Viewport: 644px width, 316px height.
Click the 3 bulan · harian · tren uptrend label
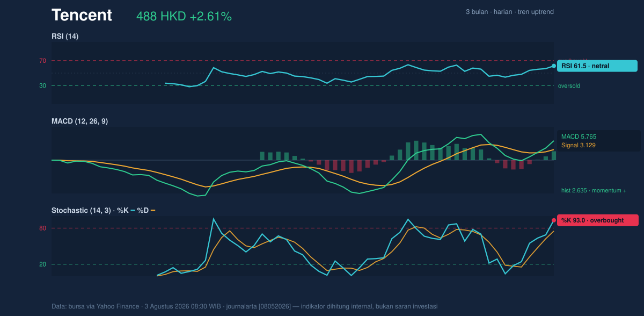(510, 12)
